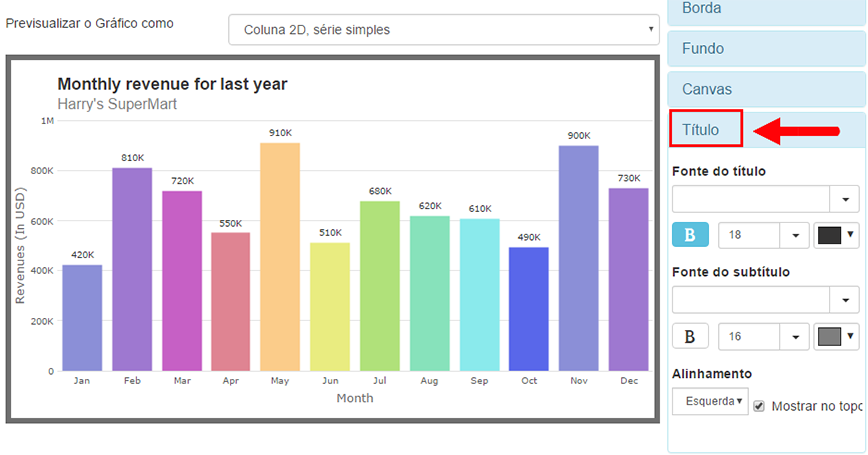Click the May bar labeled 910K

280,256
